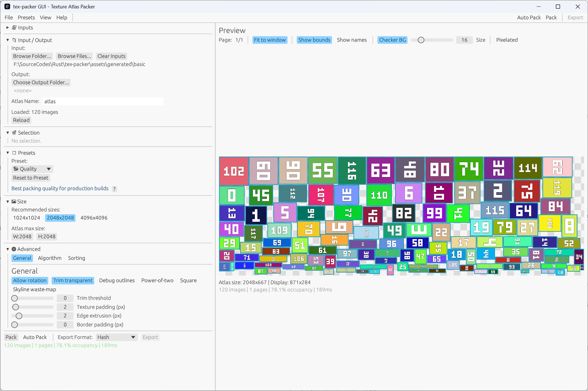The image size is (588, 391).
Task: Disable the Allow rotation option
Action: (30, 280)
